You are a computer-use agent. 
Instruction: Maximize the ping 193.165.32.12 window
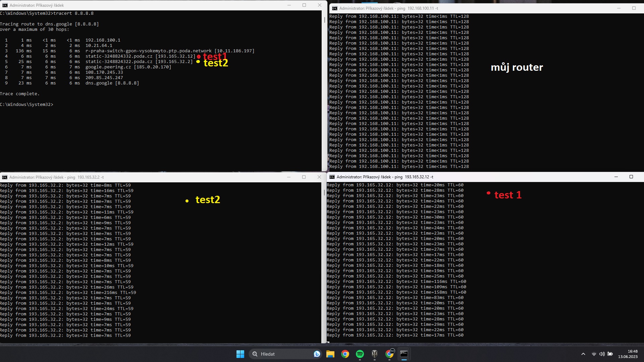[x=631, y=177]
